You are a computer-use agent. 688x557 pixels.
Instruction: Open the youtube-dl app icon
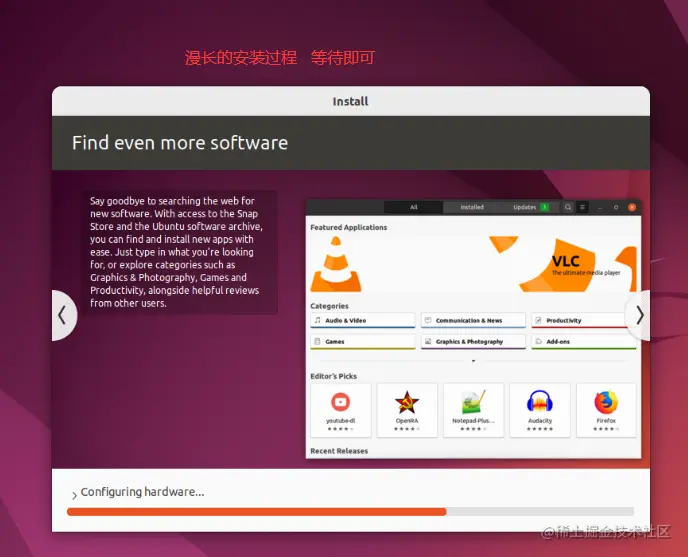coord(340,402)
